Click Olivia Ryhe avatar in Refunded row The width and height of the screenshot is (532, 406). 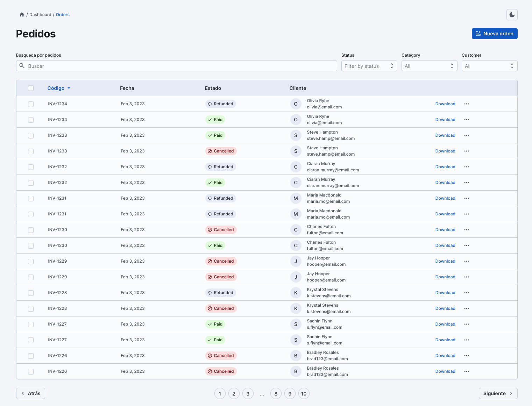[x=296, y=104]
